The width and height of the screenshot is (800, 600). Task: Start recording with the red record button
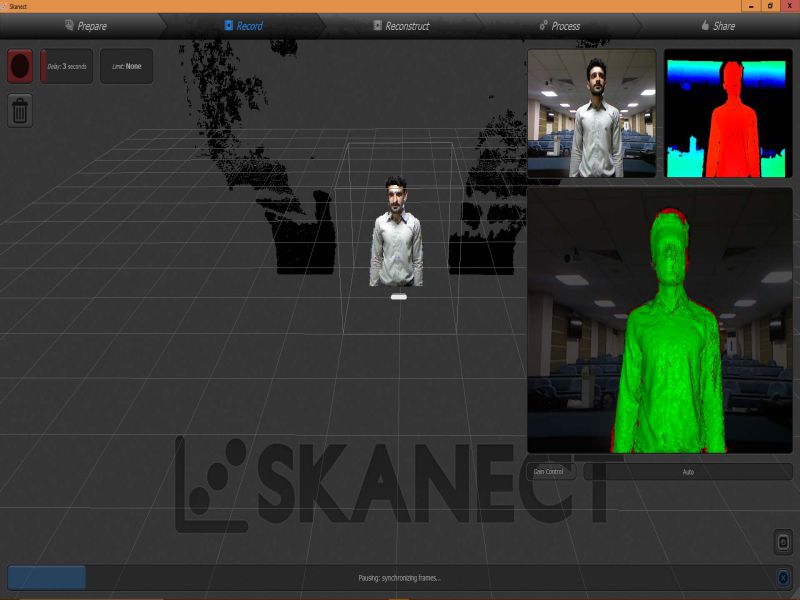[x=20, y=66]
